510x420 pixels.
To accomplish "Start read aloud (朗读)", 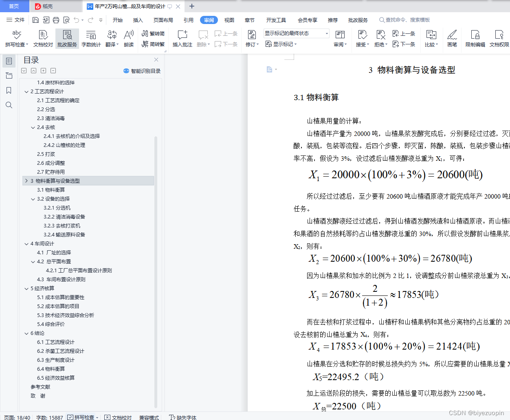I will [x=129, y=39].
